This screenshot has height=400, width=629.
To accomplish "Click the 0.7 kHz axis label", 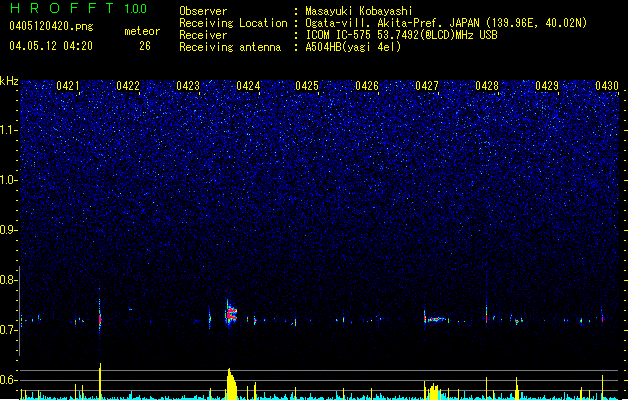I will coord(9,330).
